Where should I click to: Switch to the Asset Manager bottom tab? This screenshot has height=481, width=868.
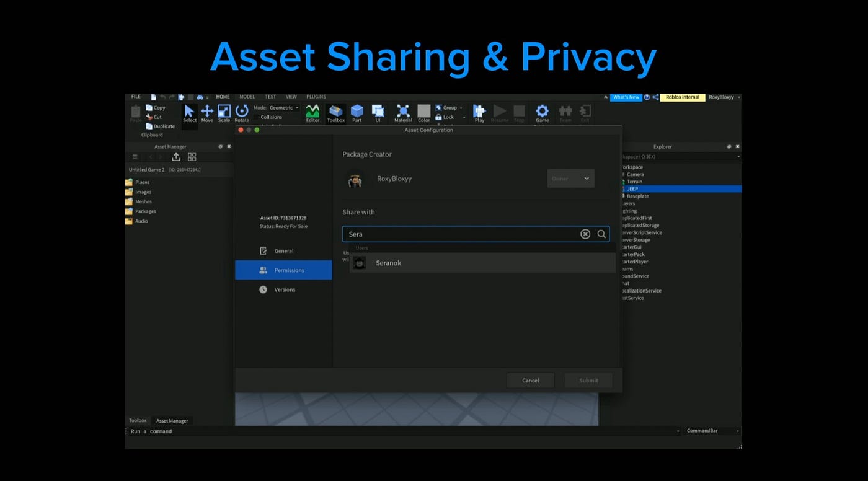pos(172,421)
